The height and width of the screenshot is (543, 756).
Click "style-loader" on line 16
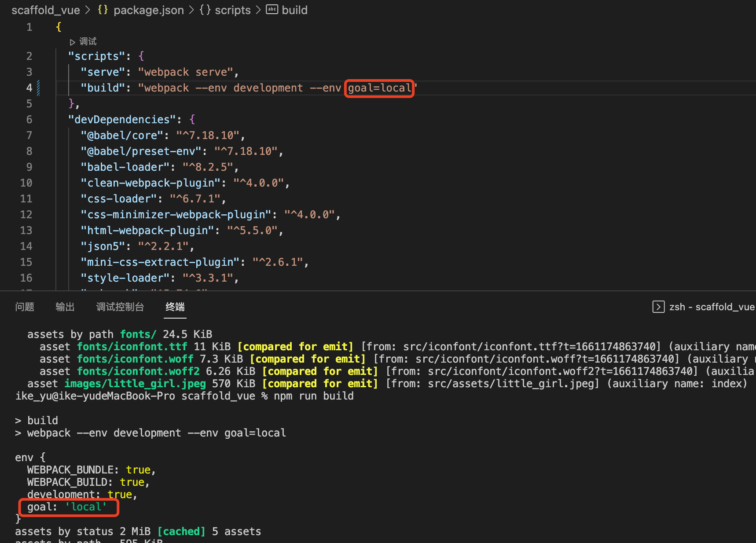point(125,278)
